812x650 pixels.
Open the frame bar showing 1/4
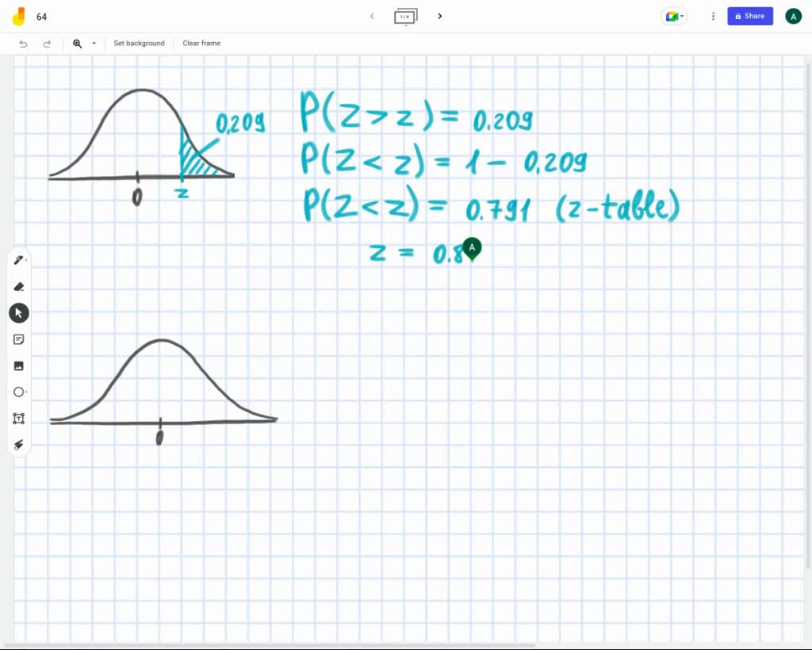pos(405,16)
